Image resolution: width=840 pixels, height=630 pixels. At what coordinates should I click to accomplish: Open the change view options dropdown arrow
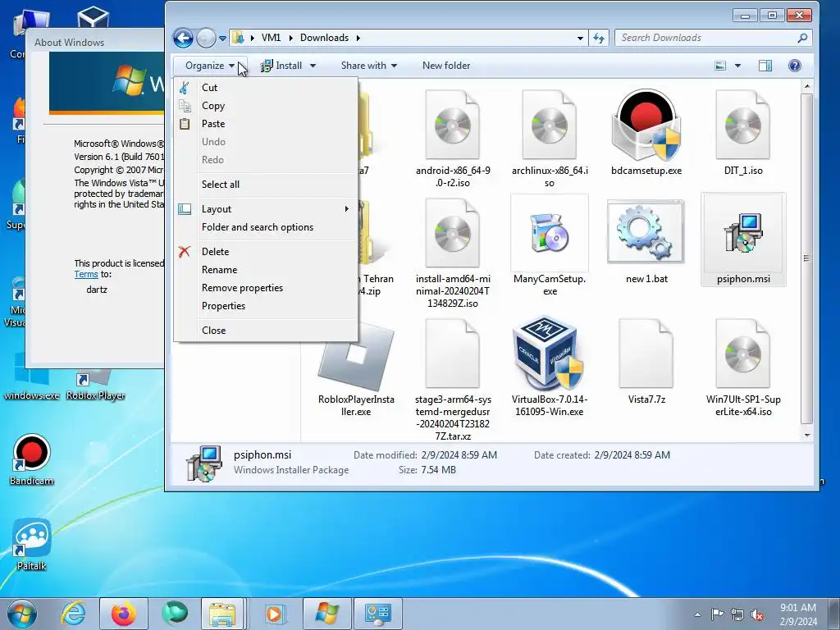[737, 66]
